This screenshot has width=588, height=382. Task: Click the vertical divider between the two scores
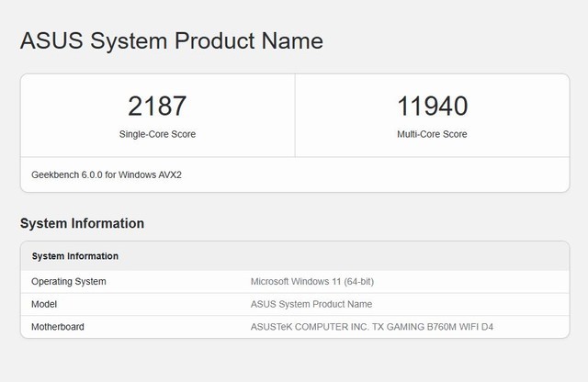[295, 116]
